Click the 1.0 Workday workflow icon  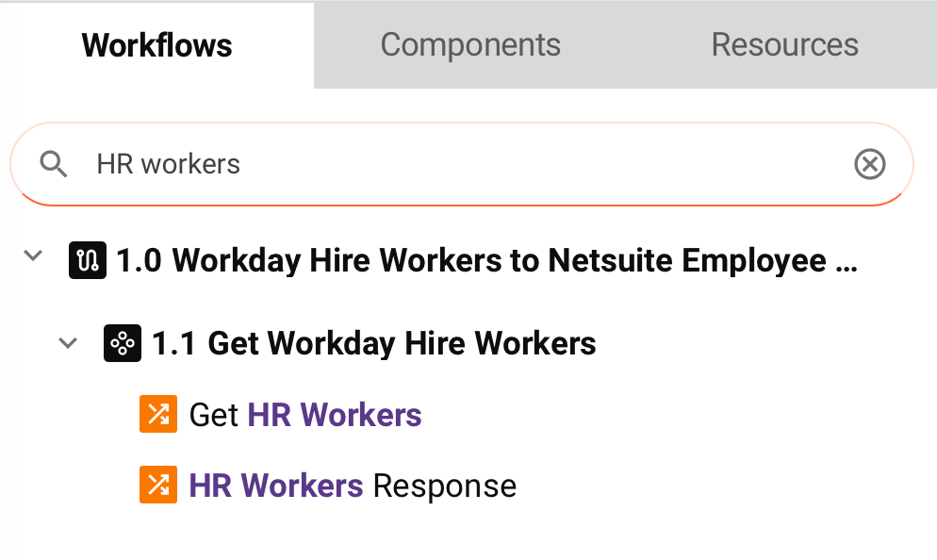[x=88, y=260]
